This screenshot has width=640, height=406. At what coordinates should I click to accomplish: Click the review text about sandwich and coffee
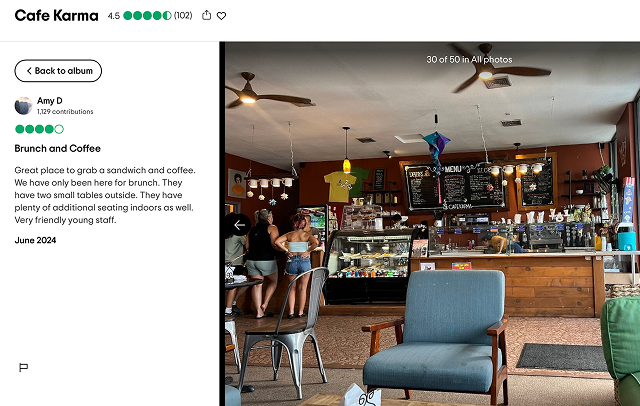(105, 195)
